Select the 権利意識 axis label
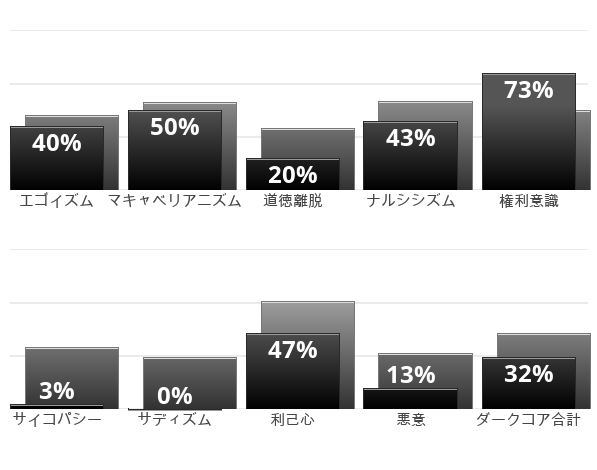The image size is (597, 470). pyautogui.click(x=529, y=201)
